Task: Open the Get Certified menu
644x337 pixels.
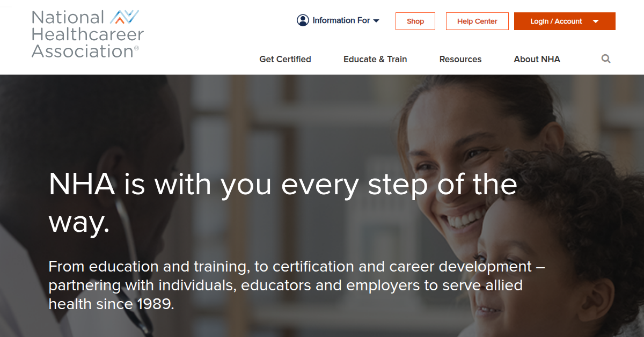Action: coord(285,60)
